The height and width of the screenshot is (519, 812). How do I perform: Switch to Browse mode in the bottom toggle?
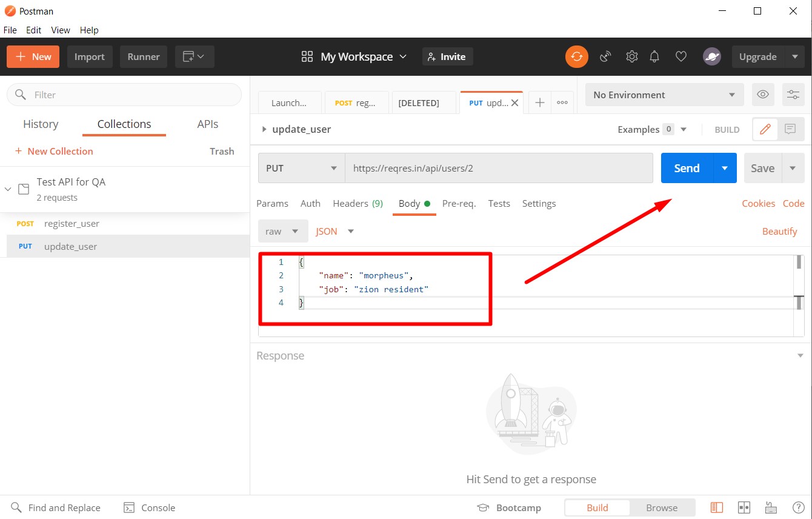pos(661,507)
